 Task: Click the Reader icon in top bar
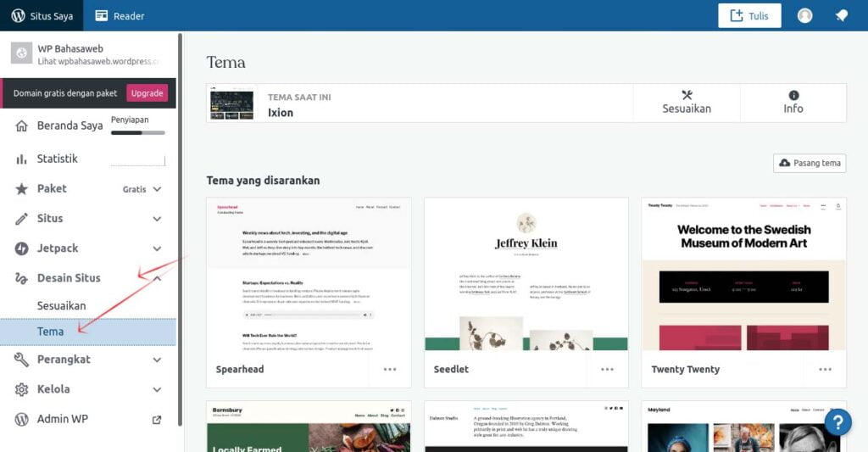[102, 15]
